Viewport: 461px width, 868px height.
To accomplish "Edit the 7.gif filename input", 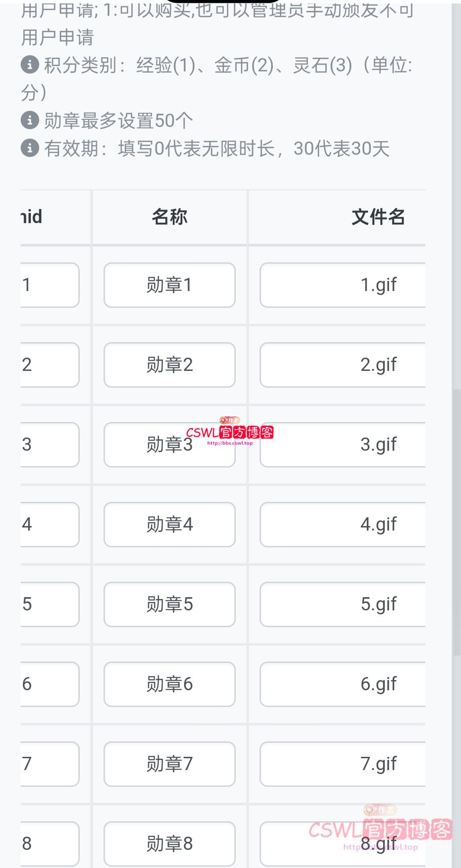I will 343,764.
